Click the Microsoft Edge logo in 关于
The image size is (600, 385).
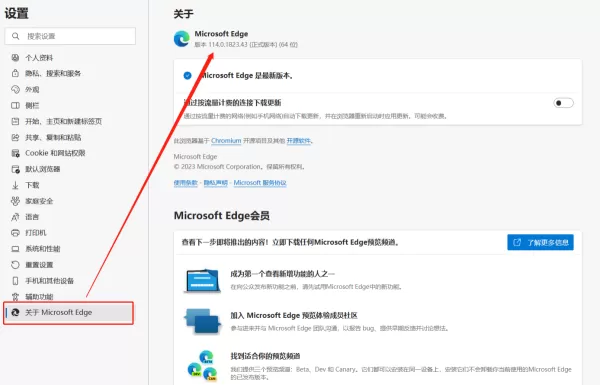(181, 39)
